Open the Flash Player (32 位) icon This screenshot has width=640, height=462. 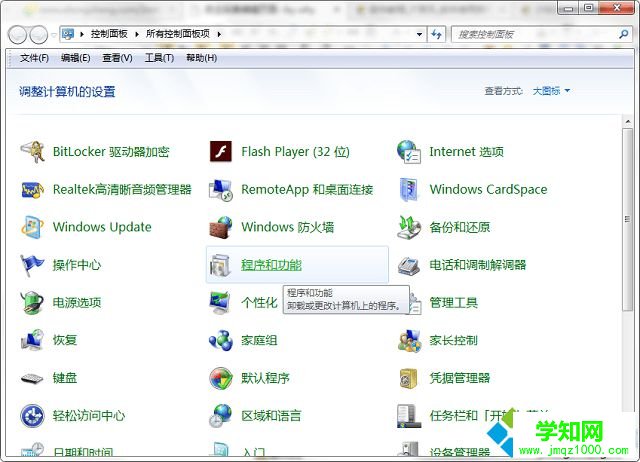point(220,152)
